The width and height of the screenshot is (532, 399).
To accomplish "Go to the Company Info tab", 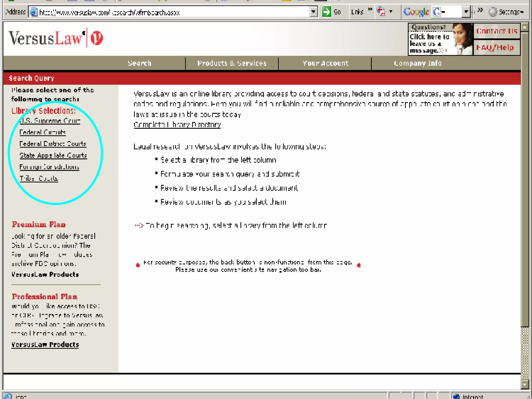I will (x=417, y=63).
